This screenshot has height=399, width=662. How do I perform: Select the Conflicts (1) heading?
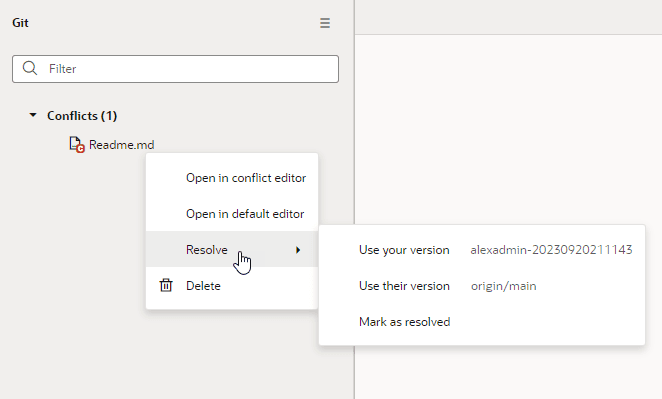(82, 116)
